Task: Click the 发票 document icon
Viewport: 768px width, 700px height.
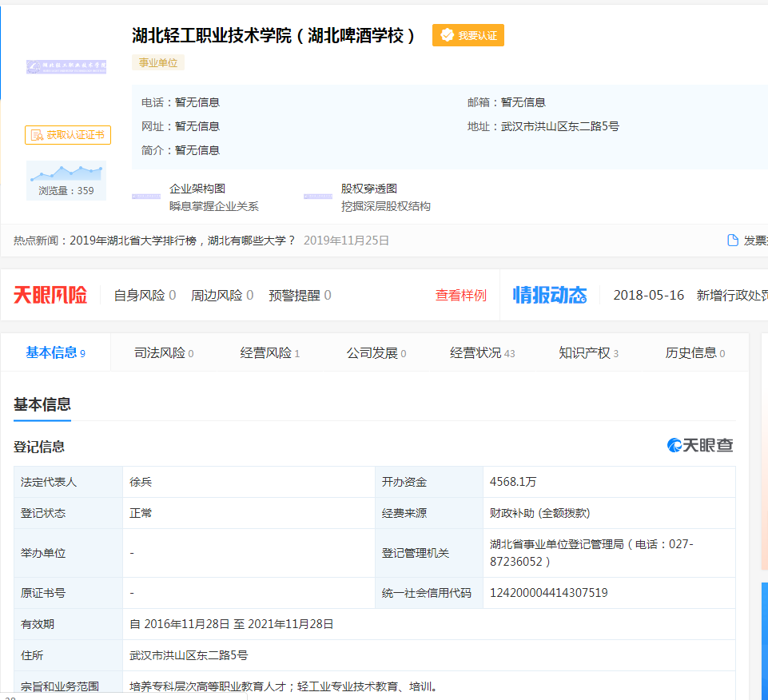Action: point(732,241)
